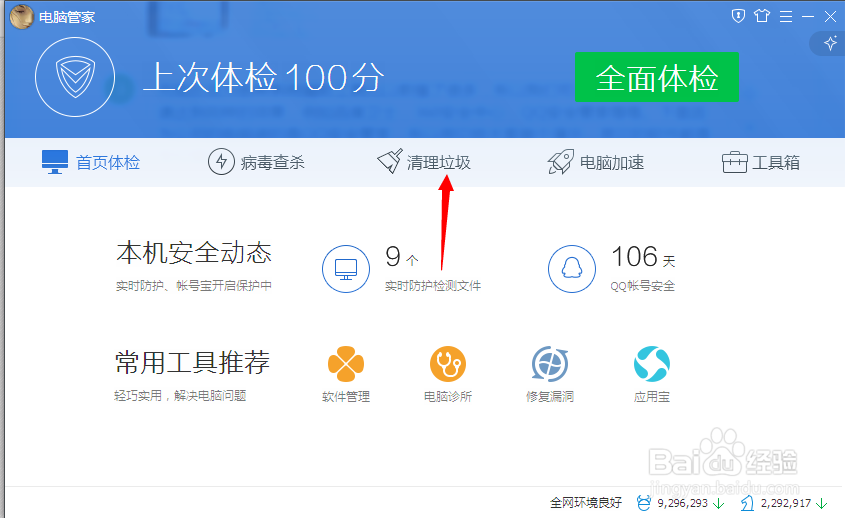The width and height of the screenshot is (845, 518).
Task: Click the 全网环境良好 status text
Action: click(586, 503)
